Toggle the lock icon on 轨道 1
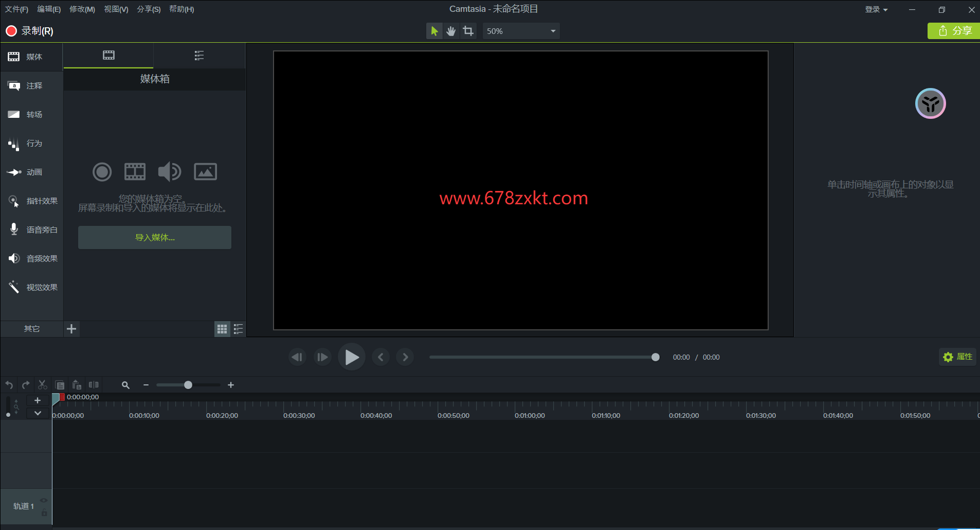Image resolution: width=980 pixels, height=530 pixels. 44,513
